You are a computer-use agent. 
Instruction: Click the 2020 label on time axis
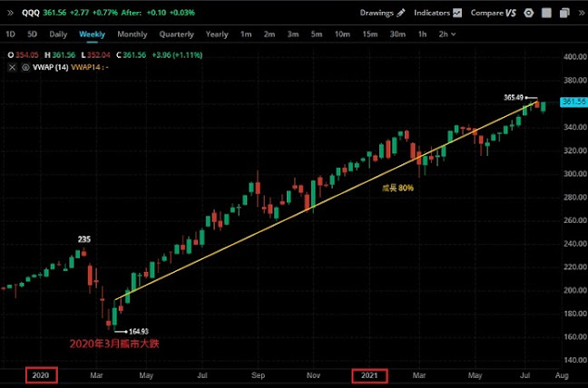click(x=41, y=375)
